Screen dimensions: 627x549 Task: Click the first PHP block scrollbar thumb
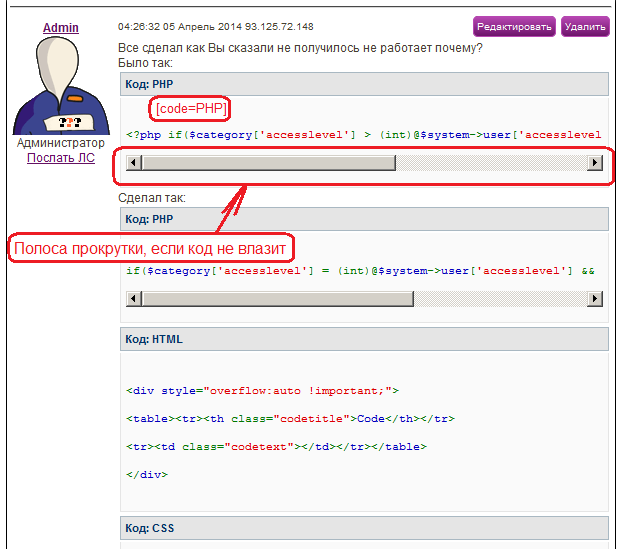(269, 163)
